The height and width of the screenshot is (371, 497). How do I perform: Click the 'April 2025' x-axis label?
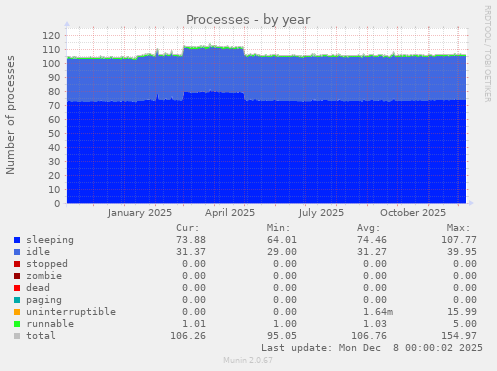click(230, 213)
